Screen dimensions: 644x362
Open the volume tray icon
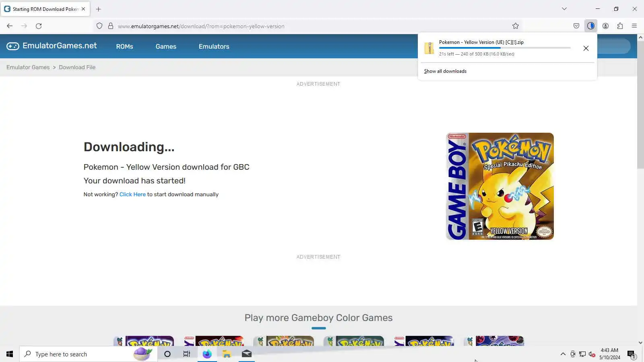[x=592, y=354]
